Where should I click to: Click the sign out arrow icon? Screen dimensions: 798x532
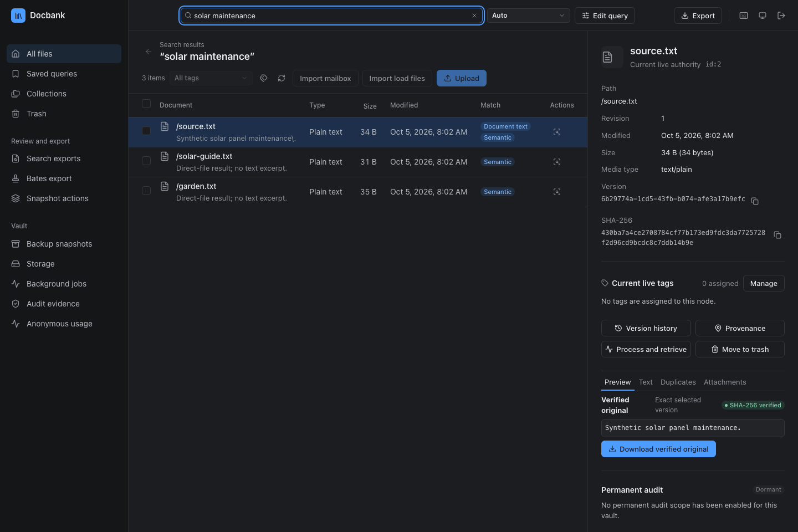(781, 16)
